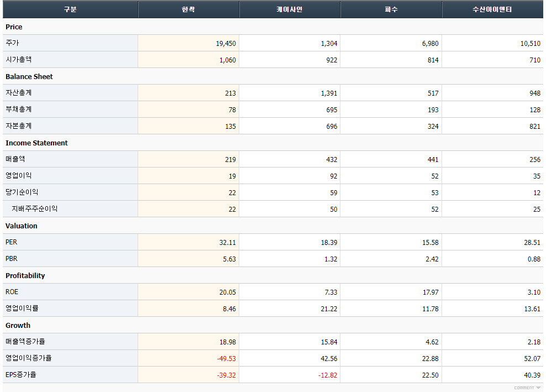This screenshot has width=546, height=392.
Task: Select 수산아이앤티 PBR value 0.88
Action: pyautogui.click(x=534, y=259)
